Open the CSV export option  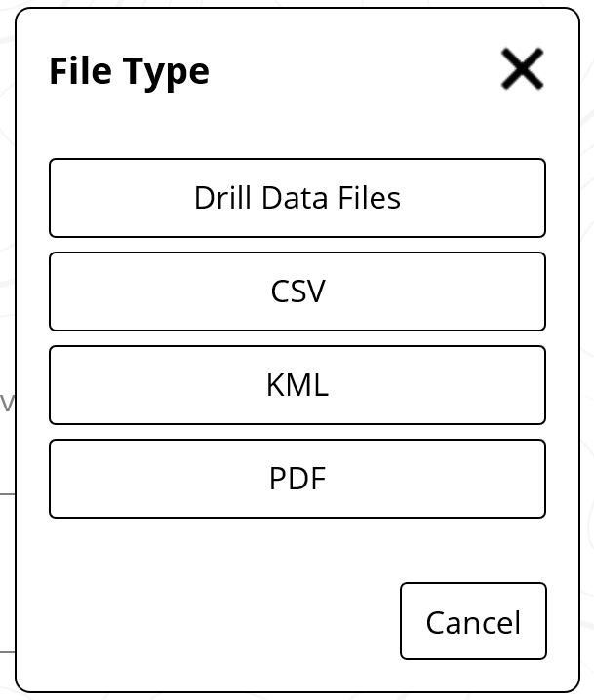pos(297,292)
